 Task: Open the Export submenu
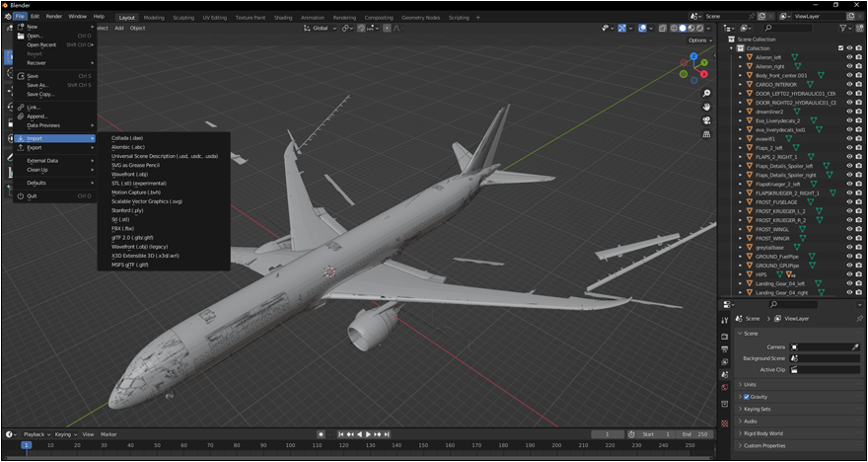click(x=55, y=147)
